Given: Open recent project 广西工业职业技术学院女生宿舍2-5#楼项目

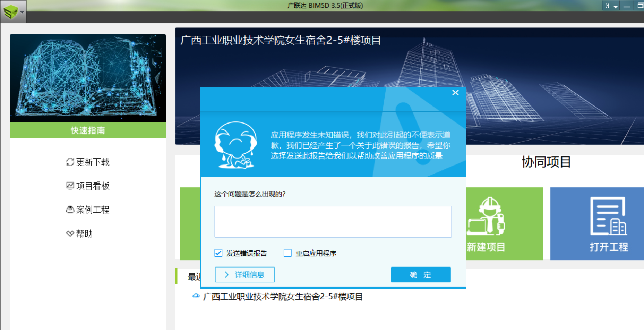Looking at the screenshot, I should 283,297.
